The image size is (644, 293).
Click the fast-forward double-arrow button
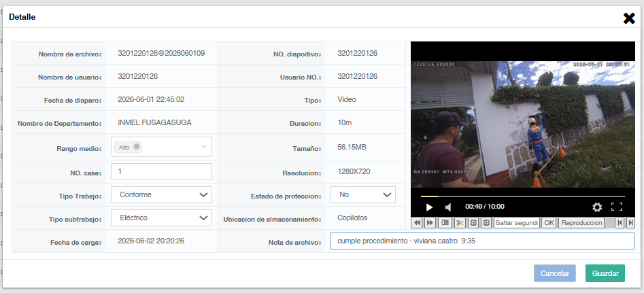pos(430,223)
